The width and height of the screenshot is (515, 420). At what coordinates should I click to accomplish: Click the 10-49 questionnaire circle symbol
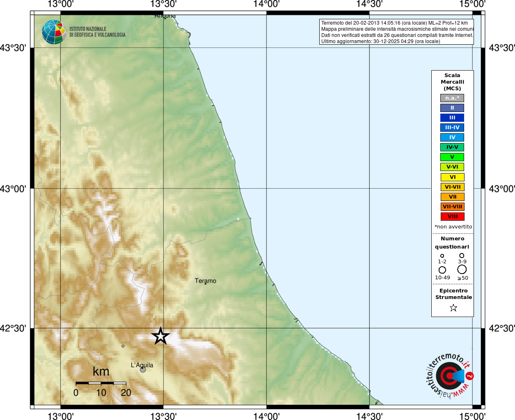click(x=442, y=270)
